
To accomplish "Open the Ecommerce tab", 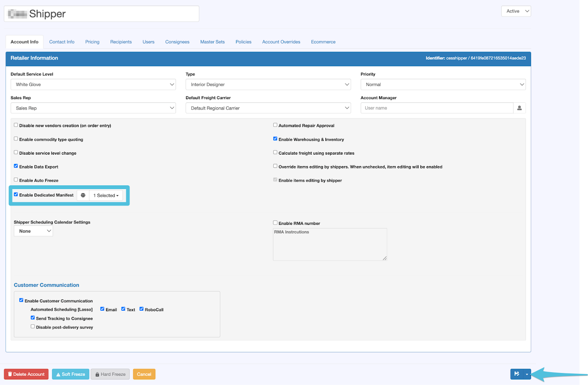I will click(323, 42).
